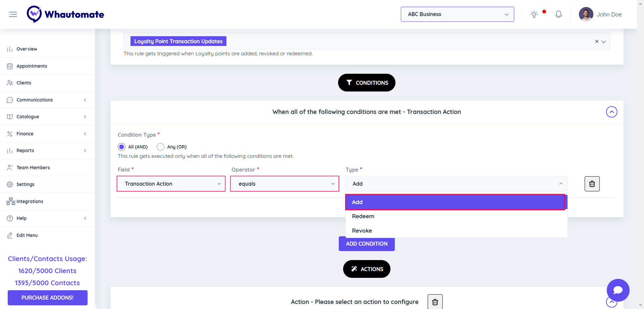Click the Whautomate logo
Screen dimensions: 644x309
point(65,14)
